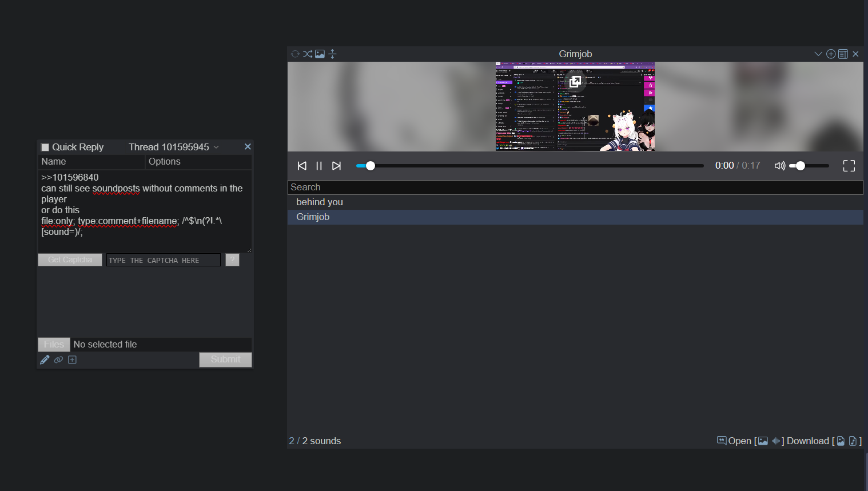Screen dimensions: 868x491
Task: Adjust the volume slider
Action: (809, 166)
